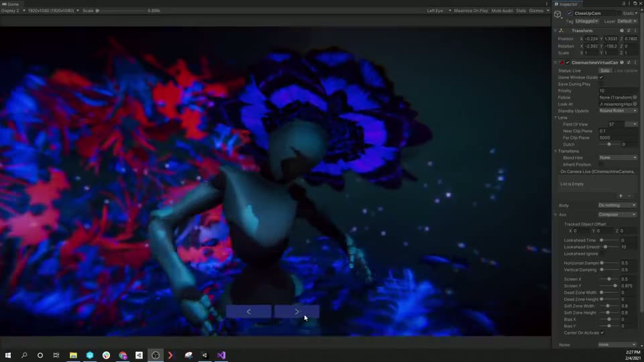Open the CinemachineVirtualCamera preset settings icon
The height and width of the screenshot is (362, 644).
pos(629,62)
